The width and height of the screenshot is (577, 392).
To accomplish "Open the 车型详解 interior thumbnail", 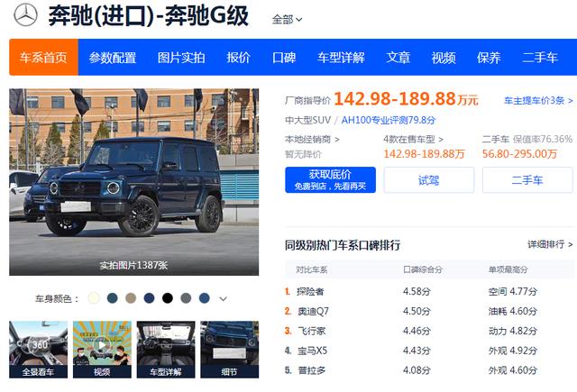I will coord(166,350).
